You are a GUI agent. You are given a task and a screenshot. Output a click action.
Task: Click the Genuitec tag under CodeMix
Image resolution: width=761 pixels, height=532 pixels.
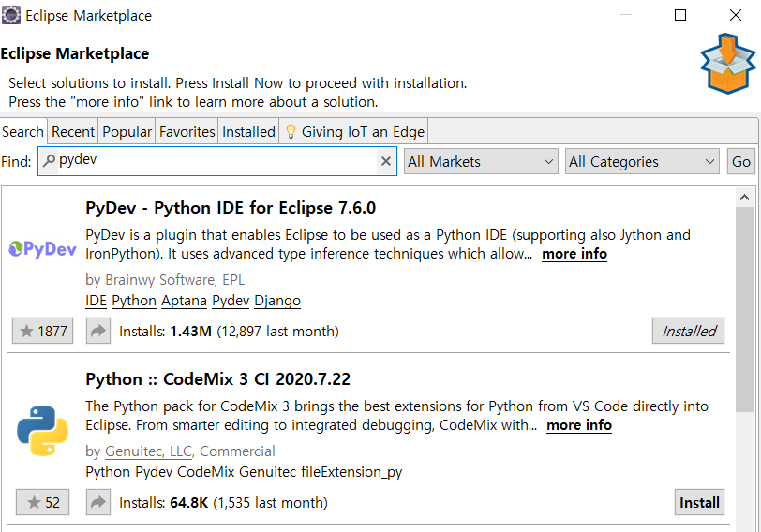267,472
